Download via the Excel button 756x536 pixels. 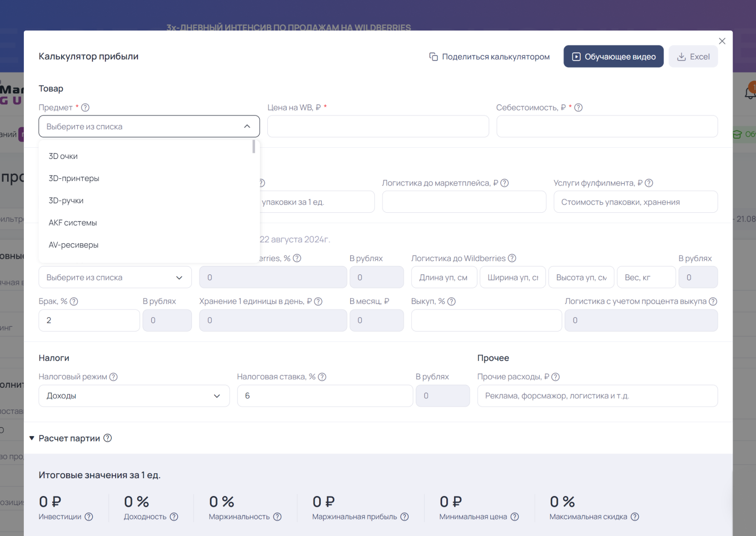point(693,57)
